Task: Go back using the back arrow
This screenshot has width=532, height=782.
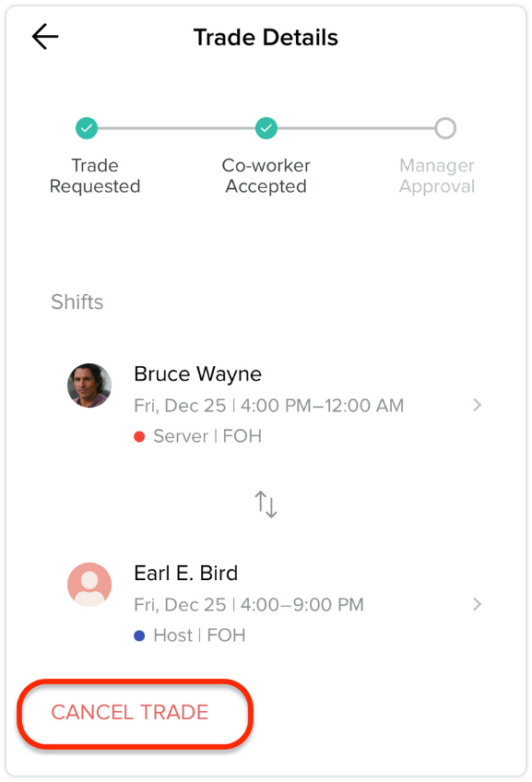Action: (x=45, y=37)
